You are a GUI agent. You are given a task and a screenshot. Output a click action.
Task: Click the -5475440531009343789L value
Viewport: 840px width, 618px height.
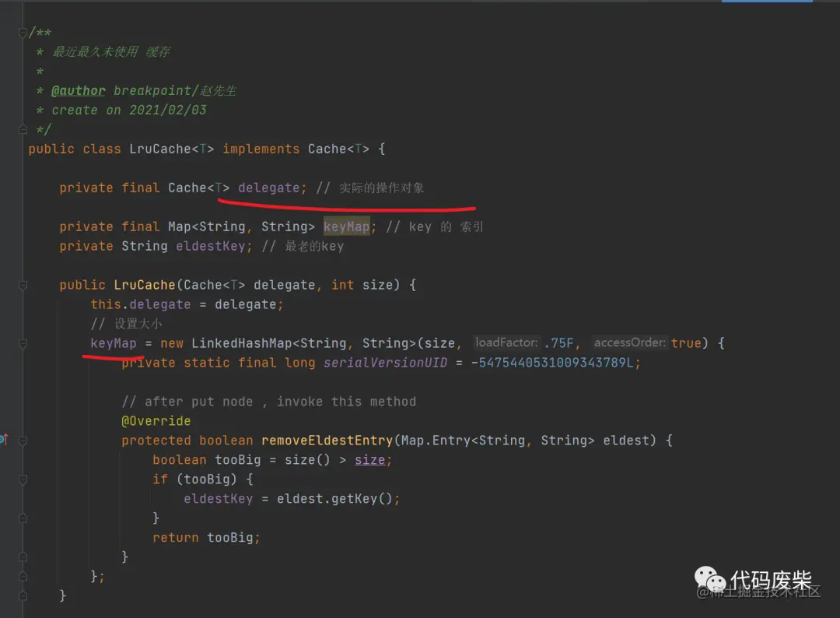(x=551, y=363)
